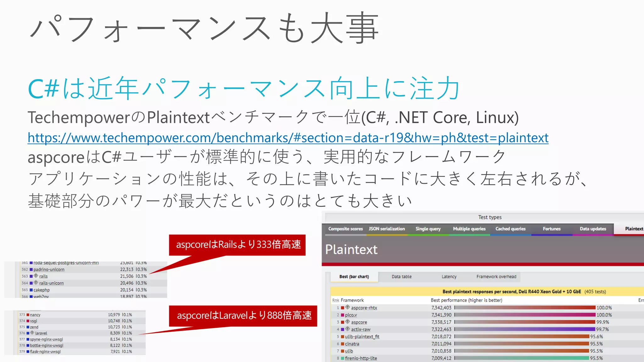Open the Multiple queries tab

click(x=469, y=229)
